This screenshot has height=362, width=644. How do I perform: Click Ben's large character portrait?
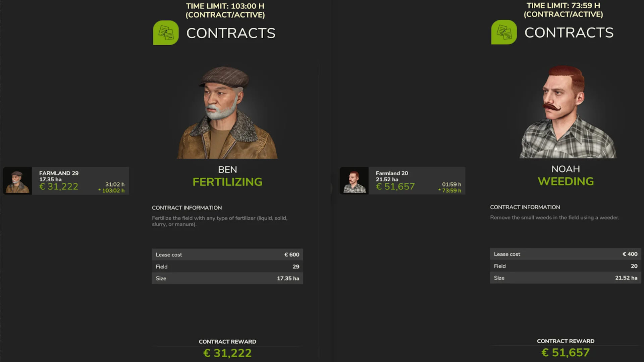point(227,111)
